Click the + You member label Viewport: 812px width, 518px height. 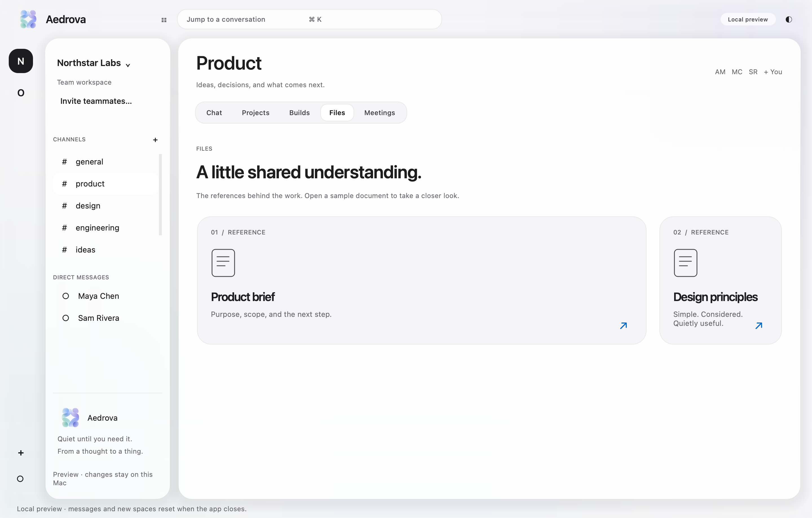pyautogui.click(x=773, y=72)
